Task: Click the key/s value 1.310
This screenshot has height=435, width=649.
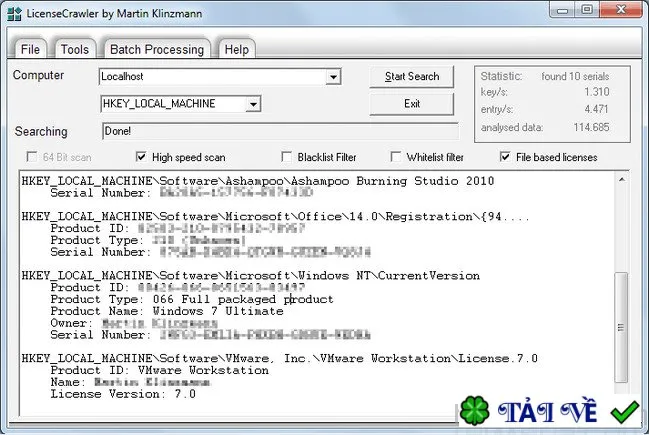Action: tap(596, 92)
